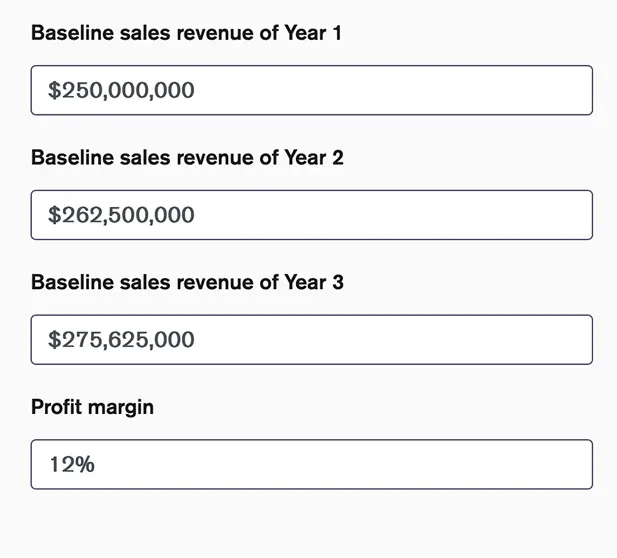Click the 'Baseline sales revenue of Year 1' label
617x558 pixels.
186,33
